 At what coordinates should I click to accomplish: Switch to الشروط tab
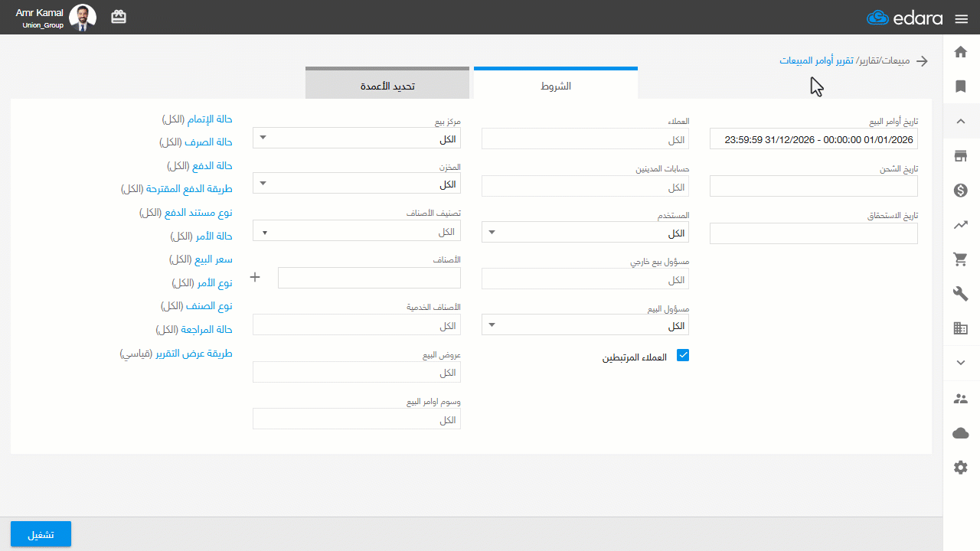click(x=556, y=84)
